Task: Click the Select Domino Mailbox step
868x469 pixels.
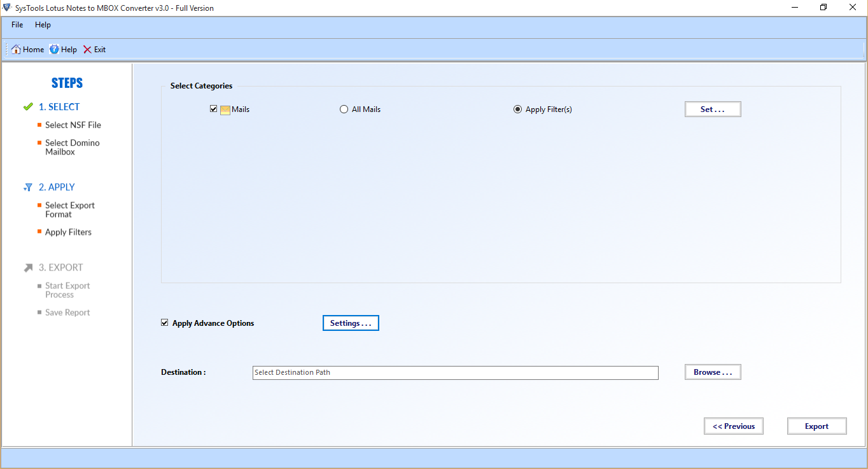Action: 73,148
